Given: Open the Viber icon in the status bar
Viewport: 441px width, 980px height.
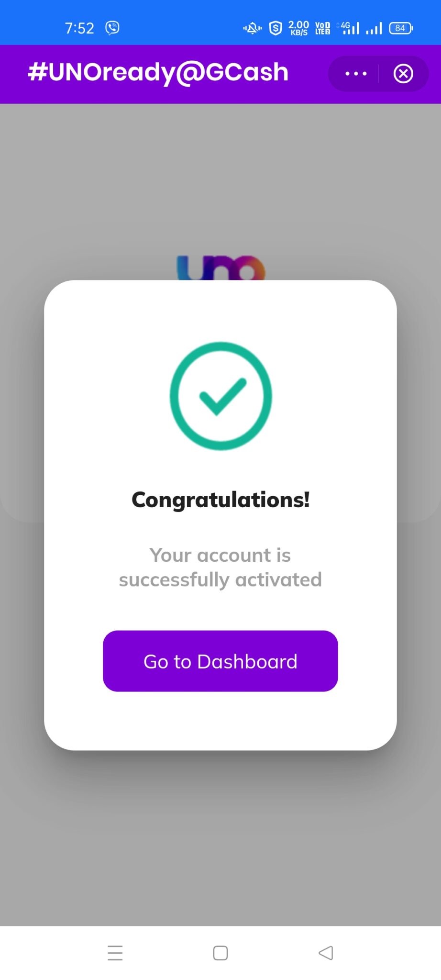Looking at the screenshot, I should 113,28.
